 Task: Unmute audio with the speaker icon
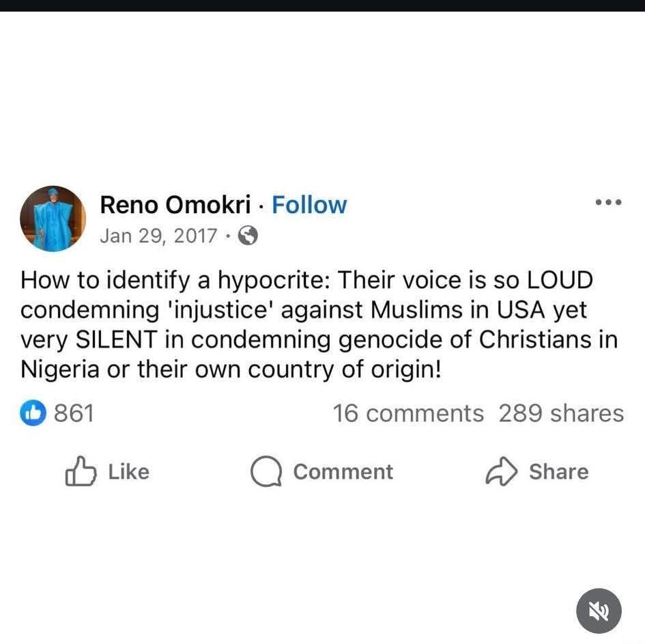coord(599,611)
